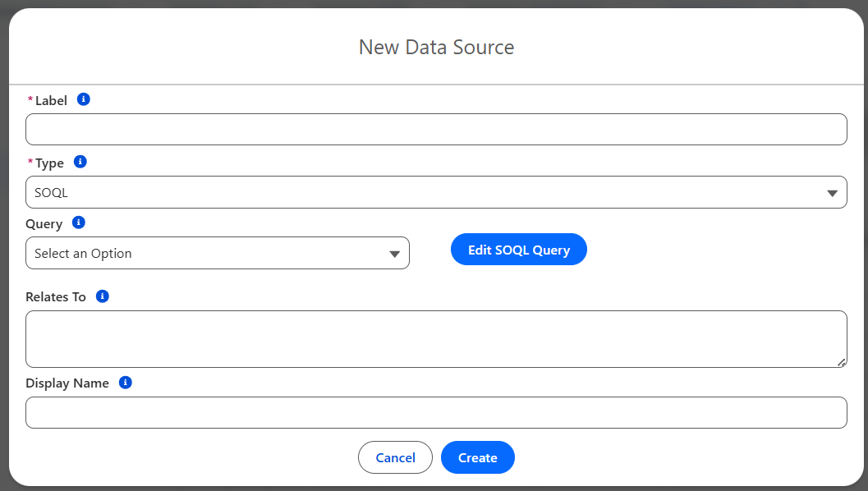Click the Display Name field caption
868x491 pixels.
coord(67,383)
